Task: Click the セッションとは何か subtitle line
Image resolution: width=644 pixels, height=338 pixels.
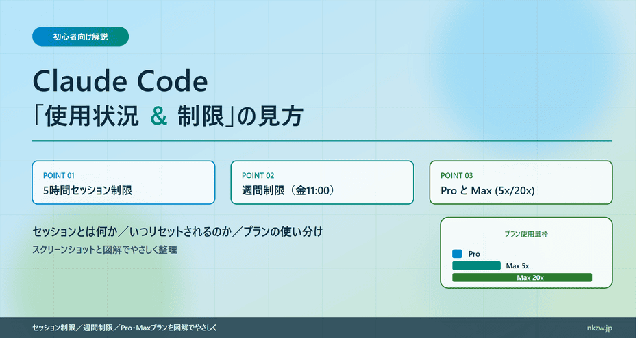Action: point(178,232)
